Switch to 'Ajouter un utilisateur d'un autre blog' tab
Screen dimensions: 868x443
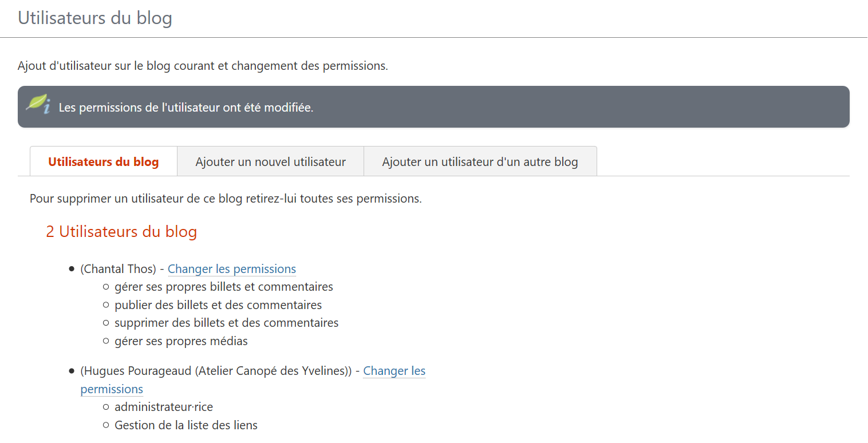[x=480, y=161]
